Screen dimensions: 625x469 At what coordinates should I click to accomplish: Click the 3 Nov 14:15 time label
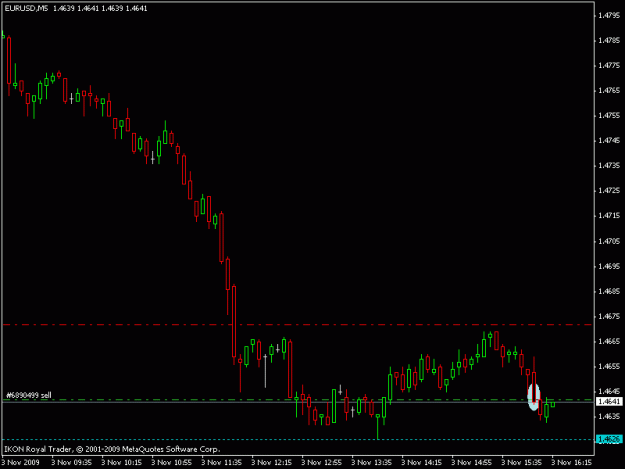pyautogui.click(x=421, y=462)
